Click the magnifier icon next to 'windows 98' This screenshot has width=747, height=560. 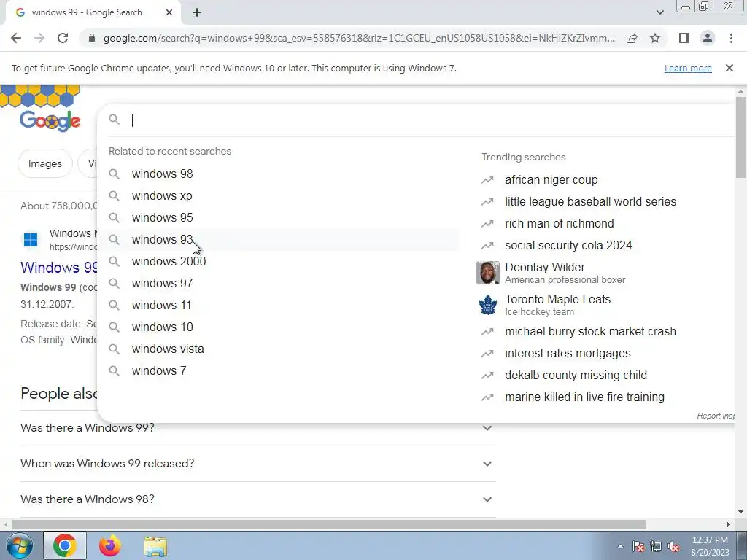pyautogui.click(x=114, y=174)
